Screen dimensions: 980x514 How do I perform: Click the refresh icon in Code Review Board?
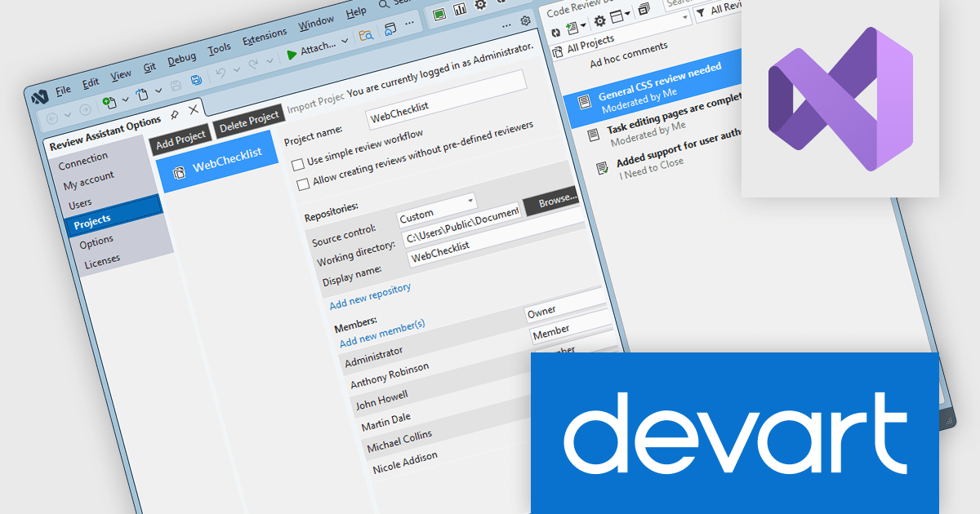(x=556, y=33)
